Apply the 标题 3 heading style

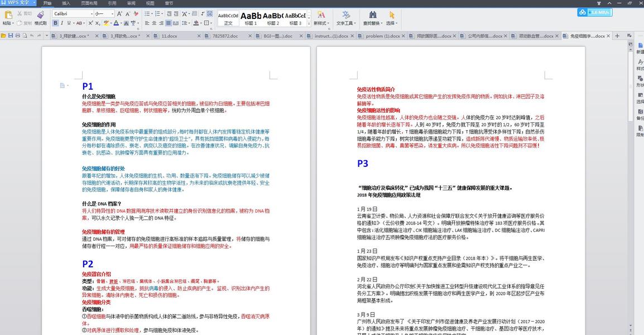pyautogui.click(x=295, y=19)
